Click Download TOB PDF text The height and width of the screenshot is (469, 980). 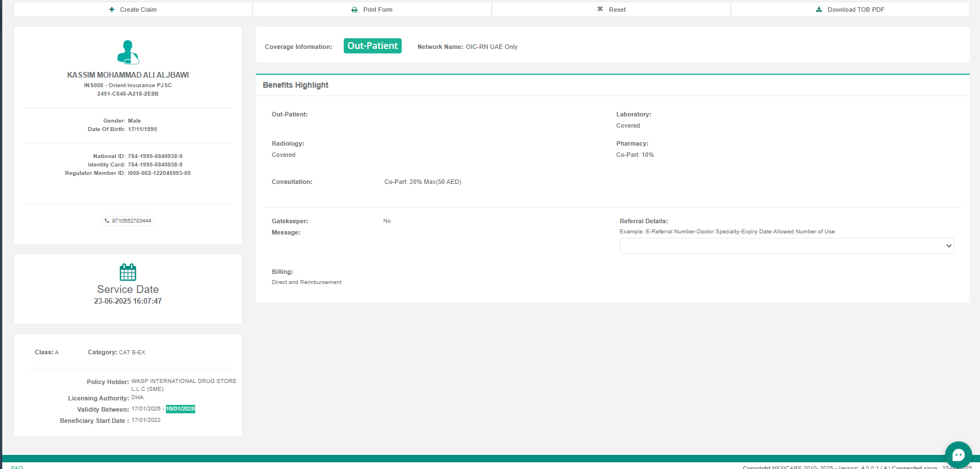click(856, 10)
